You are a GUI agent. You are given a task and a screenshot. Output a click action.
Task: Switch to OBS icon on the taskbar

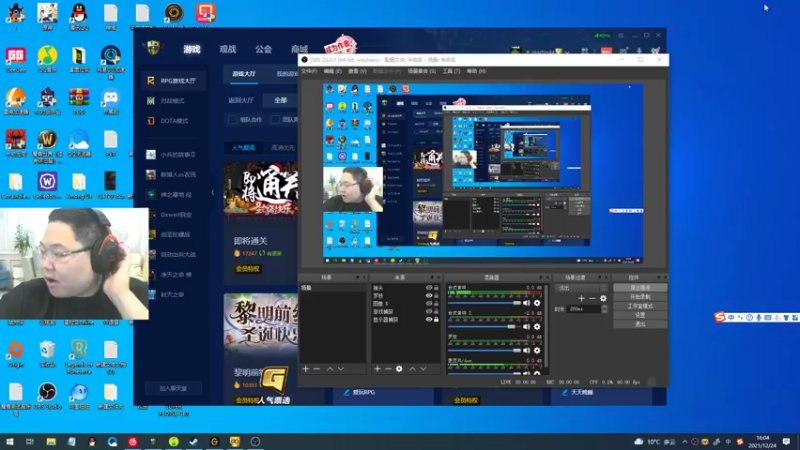[x=255, y=442]
